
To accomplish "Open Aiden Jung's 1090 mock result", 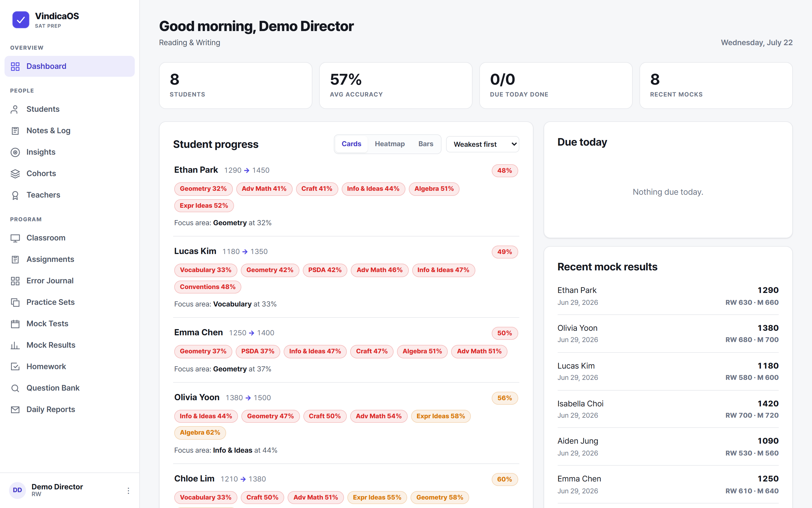I will (x=668, y=446).
